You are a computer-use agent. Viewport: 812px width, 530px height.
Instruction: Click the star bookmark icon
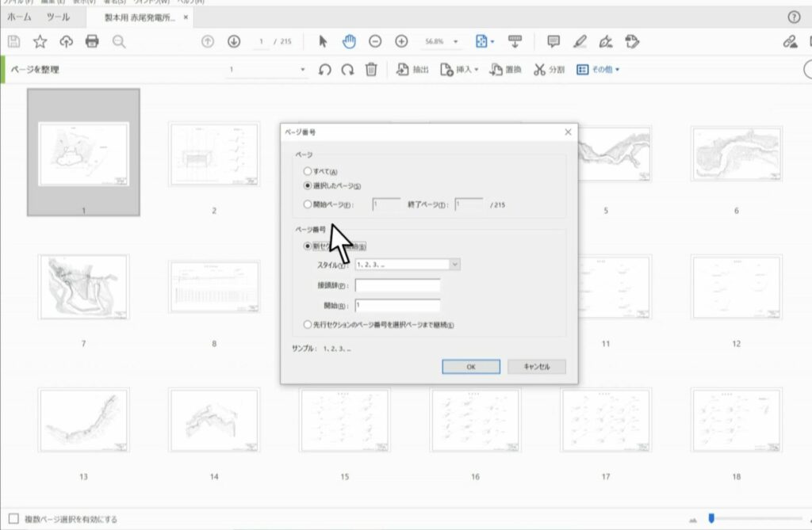40,41
